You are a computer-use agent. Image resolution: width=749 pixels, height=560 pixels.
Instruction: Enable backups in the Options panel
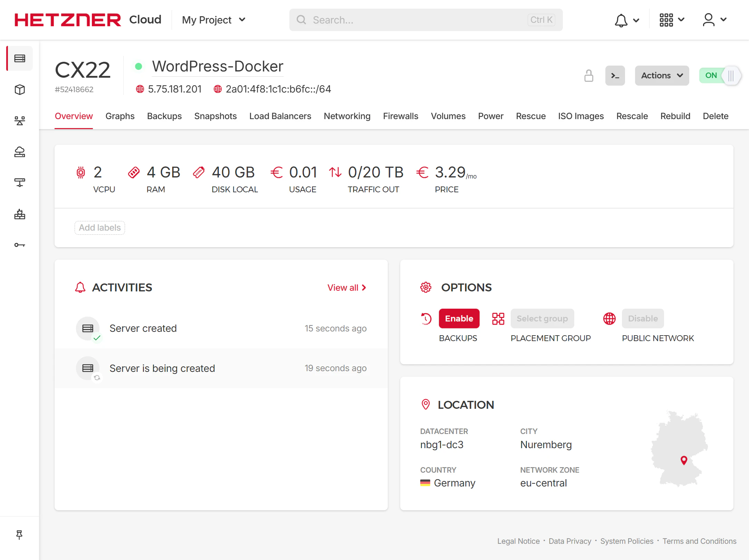[x=459, y=318]
